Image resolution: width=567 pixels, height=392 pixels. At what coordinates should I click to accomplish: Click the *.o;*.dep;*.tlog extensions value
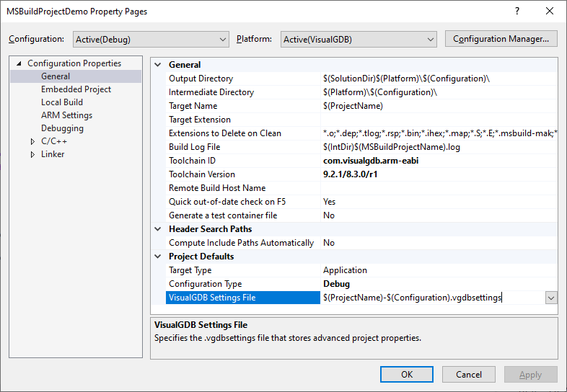440,133
